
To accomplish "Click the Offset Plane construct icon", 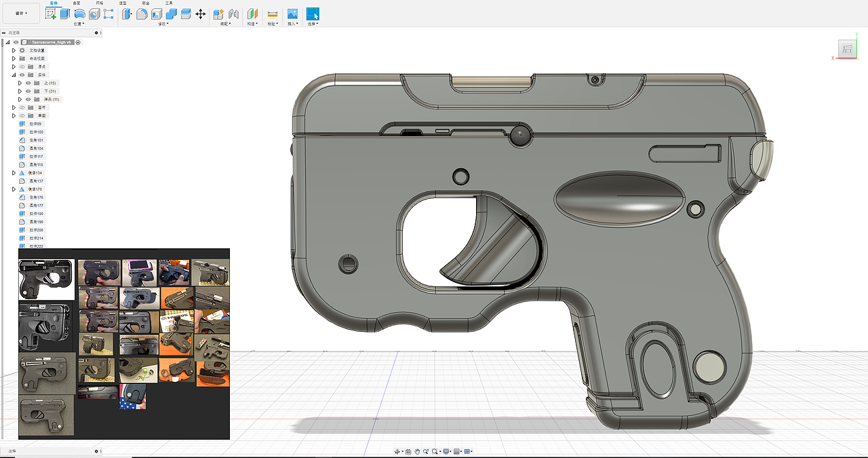I will point(252,14).
